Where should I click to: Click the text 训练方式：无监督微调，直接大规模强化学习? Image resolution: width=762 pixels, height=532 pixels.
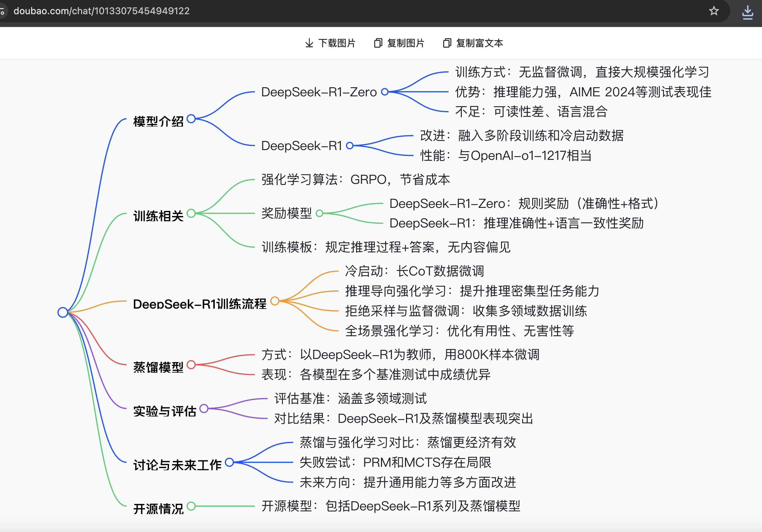point(582,72)
